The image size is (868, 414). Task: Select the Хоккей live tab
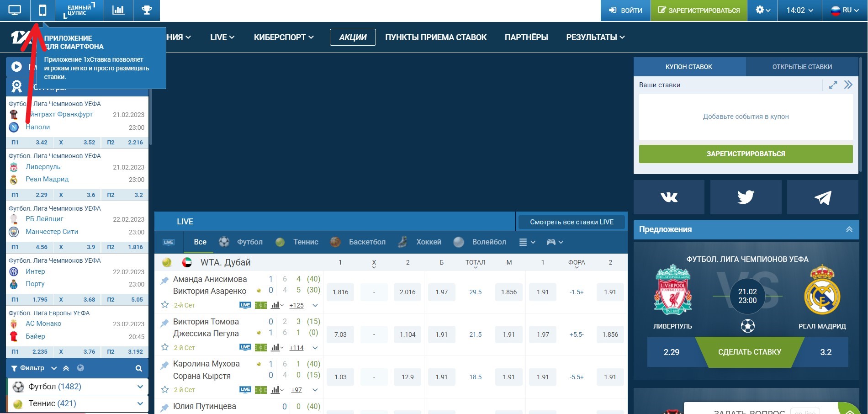pos(420,242)
